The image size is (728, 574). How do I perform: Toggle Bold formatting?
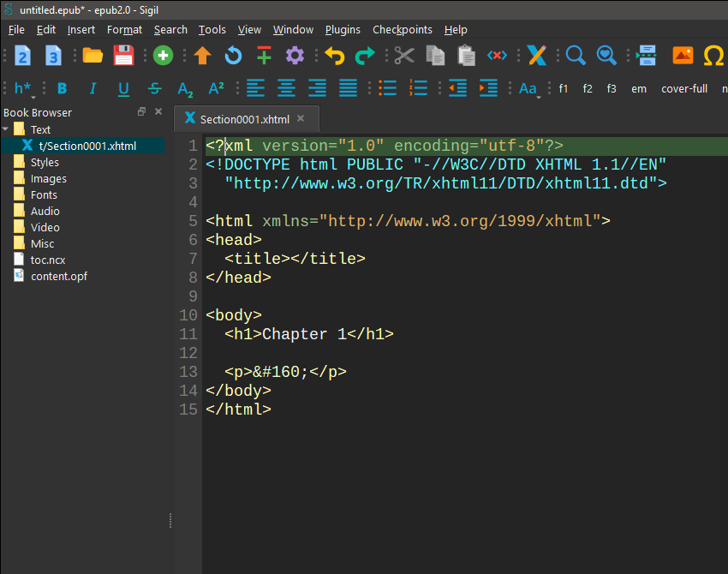pos(62,88)
